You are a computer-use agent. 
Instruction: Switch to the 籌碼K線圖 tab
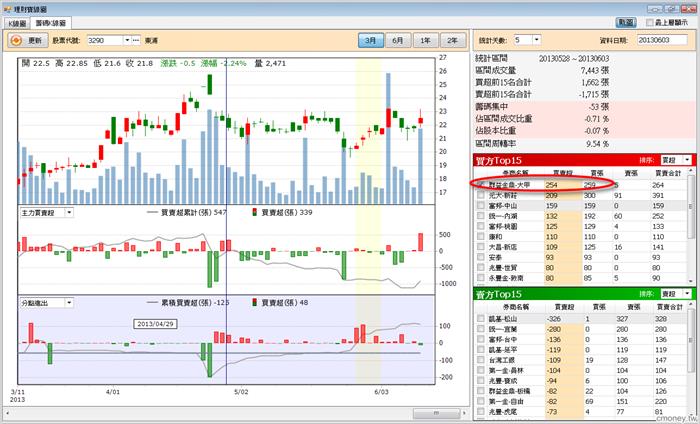(x=50, y=23)
